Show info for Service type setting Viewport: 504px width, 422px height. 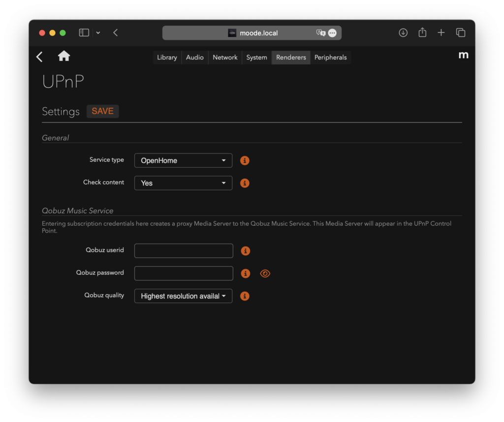[245, 160]
